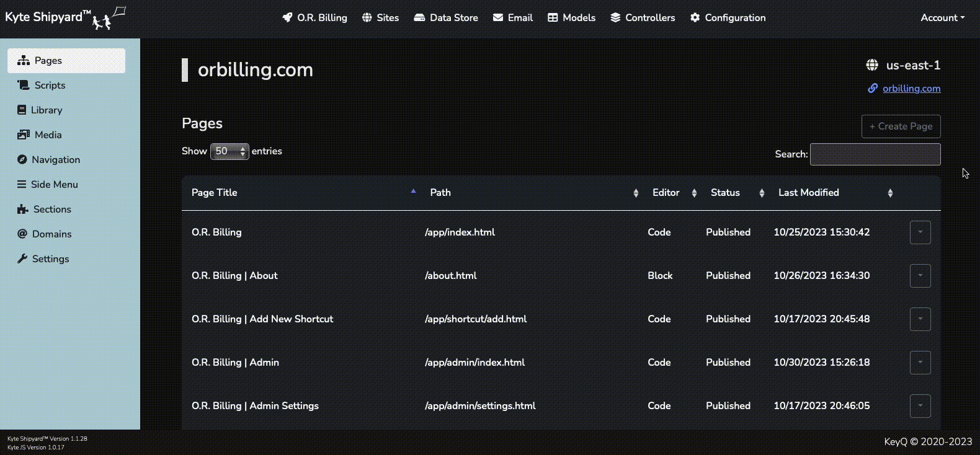This screenshot has height=455, width=980.
Task: Click inside the Search input field
Action: click(875, 154)
